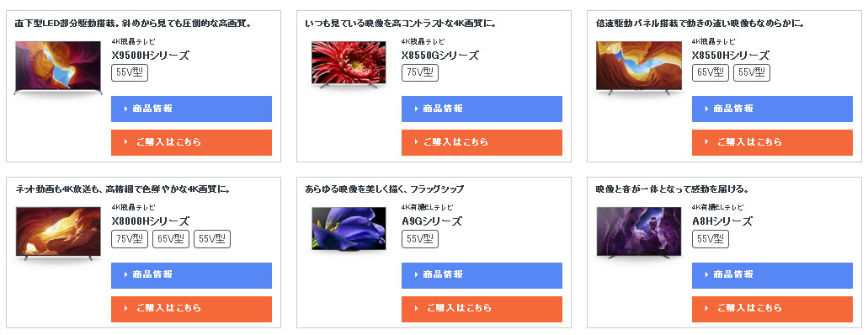This screenshot has width=868, height=335.
Task: Select the blue flower A9G TV image
Action: click(x=349, y=229)
